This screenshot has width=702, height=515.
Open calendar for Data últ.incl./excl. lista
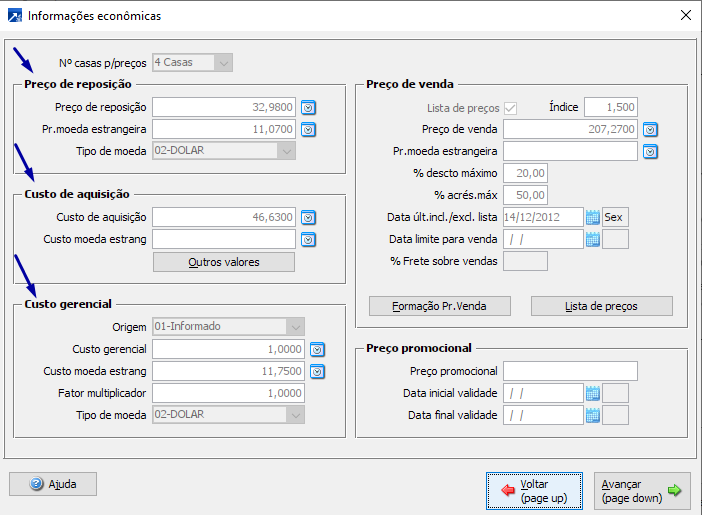coord(592,217)
